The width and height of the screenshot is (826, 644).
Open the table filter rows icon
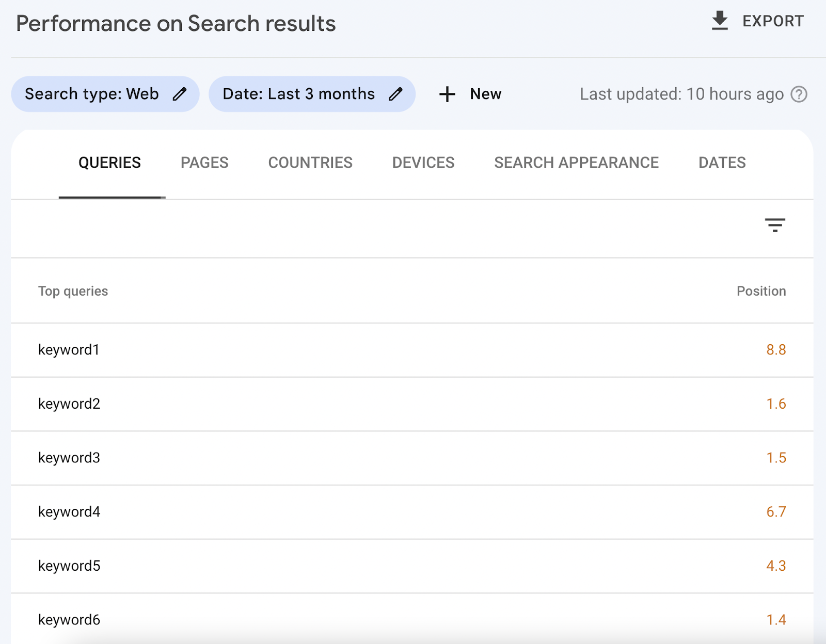pyautogui.click(x=775, y=224)
